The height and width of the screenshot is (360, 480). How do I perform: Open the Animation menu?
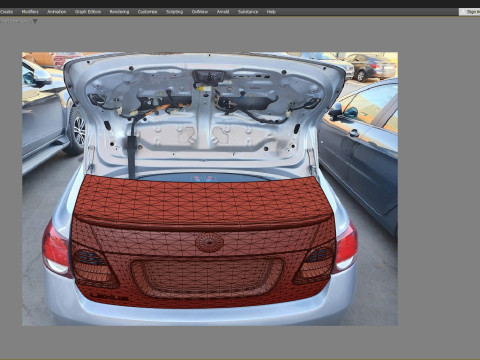pyautogui.click(x=56, y=12)
